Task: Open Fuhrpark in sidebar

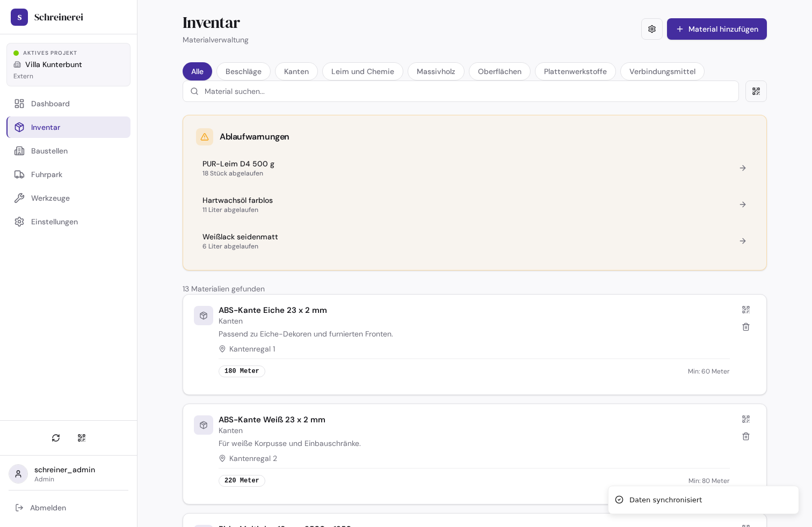Action: 68,174
